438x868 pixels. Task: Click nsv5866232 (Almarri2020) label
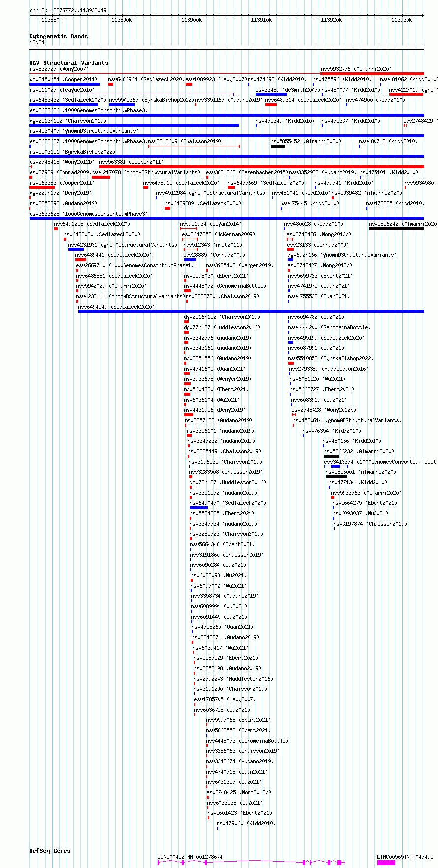click(x=359, y=452)
